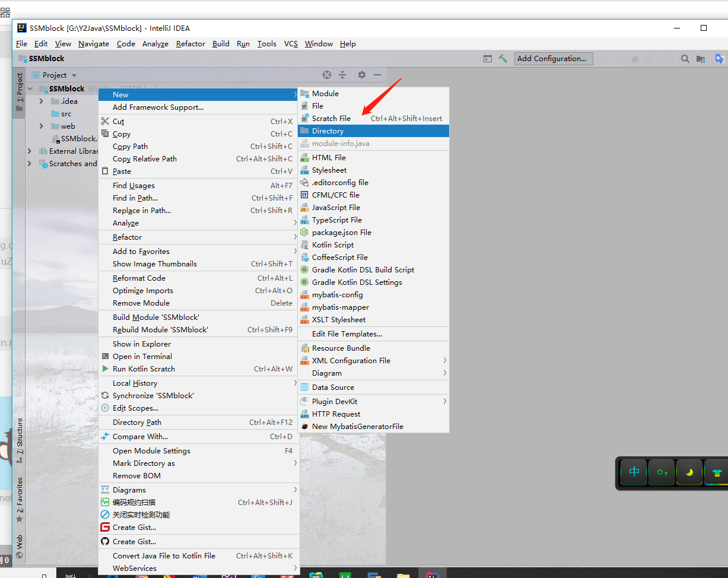Click the HTTP Request API icon

[x=305, y=414]
